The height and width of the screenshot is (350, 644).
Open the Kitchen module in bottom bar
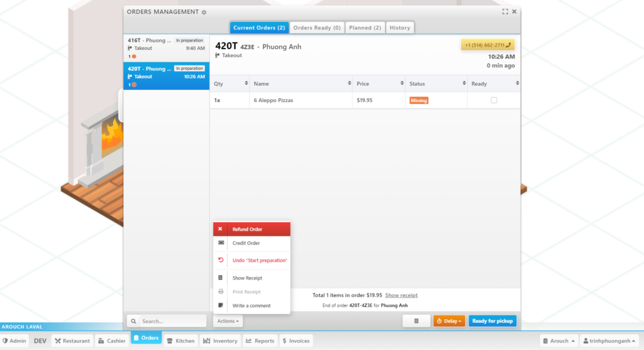180,341
